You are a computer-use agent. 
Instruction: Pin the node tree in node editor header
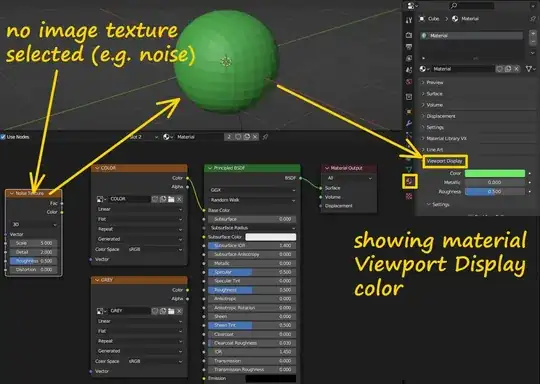click(265, 137)
